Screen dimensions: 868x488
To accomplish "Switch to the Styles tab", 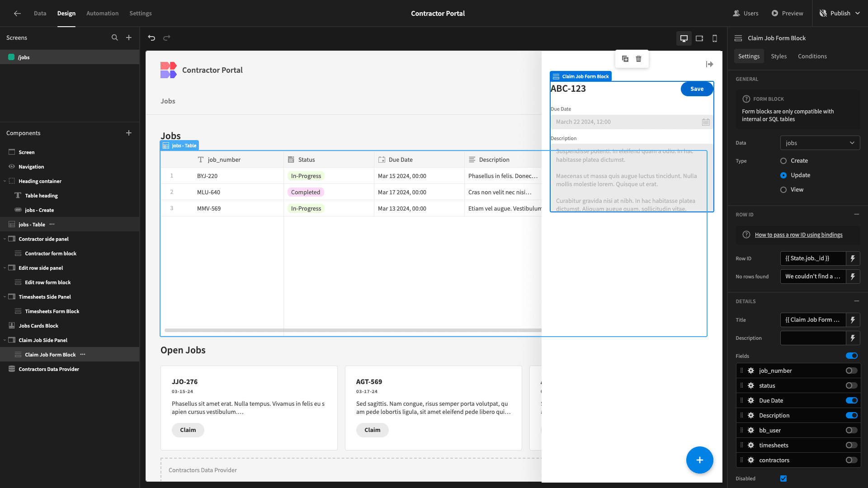I will 778,56.
